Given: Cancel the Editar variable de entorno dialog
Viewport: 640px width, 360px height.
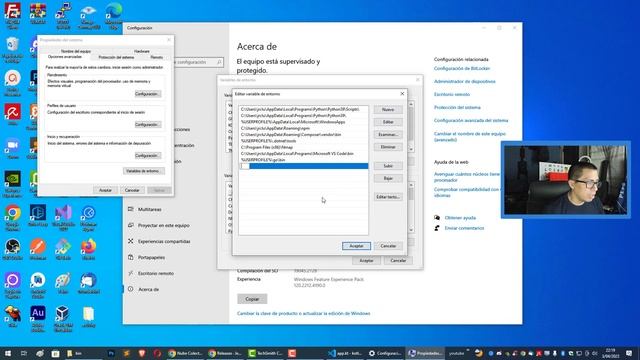Looking at the screenshot, I should pos(388,246).
